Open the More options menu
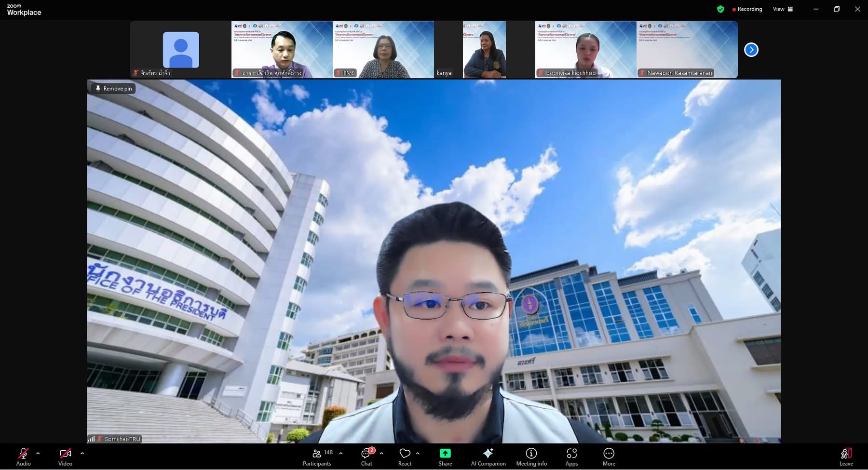 609,457
